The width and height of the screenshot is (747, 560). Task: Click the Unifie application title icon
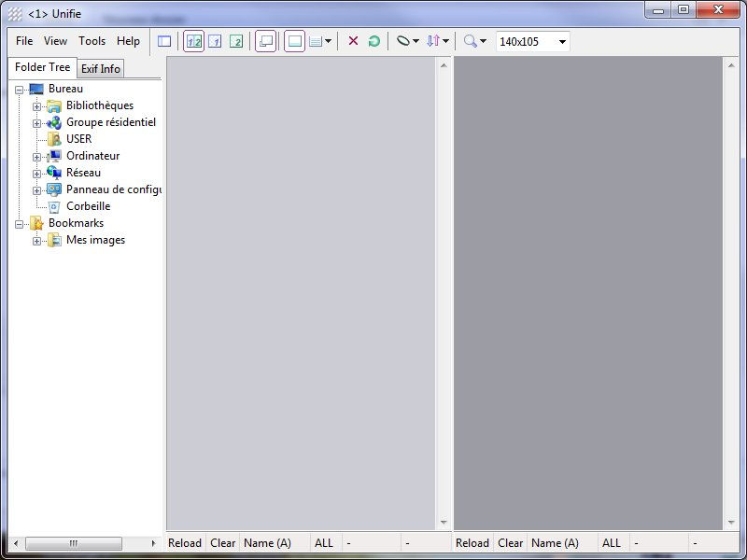(x=15, y=14)
